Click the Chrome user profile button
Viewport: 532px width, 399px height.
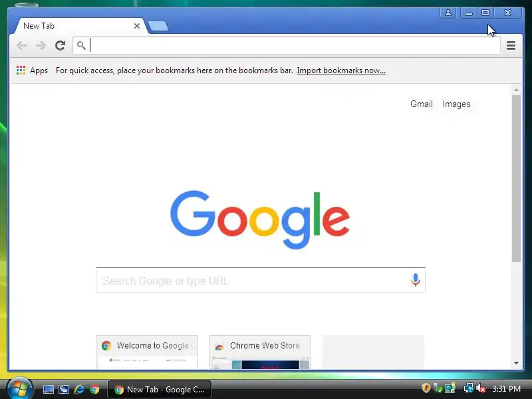point(448,13)
